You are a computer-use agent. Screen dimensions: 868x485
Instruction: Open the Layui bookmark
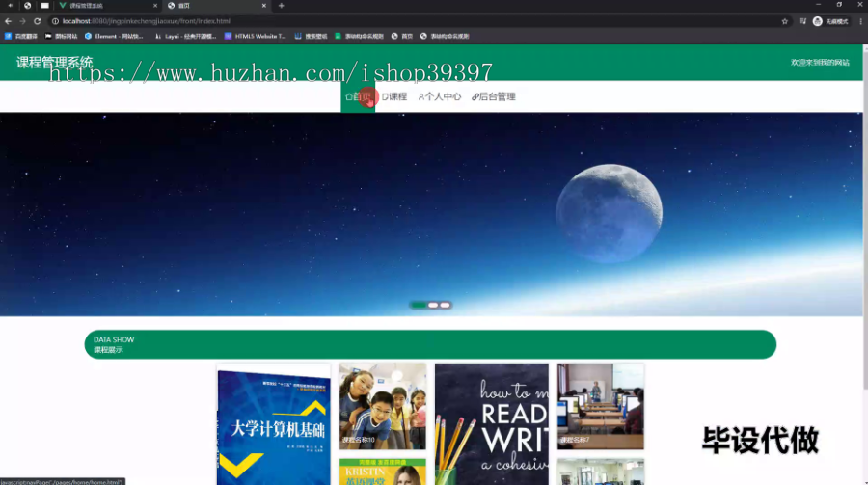point(185,36)
